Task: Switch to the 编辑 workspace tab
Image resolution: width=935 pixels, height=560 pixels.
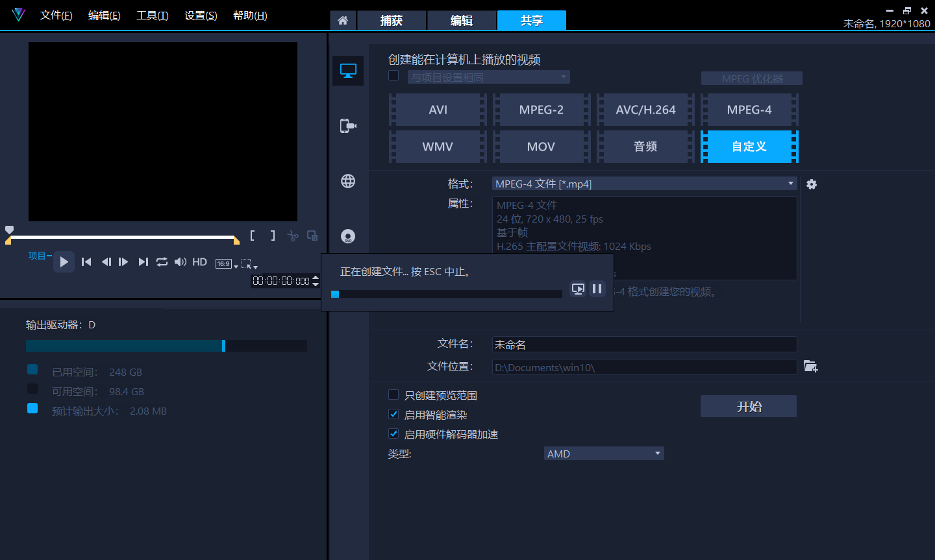Action: tap(462, 20)
